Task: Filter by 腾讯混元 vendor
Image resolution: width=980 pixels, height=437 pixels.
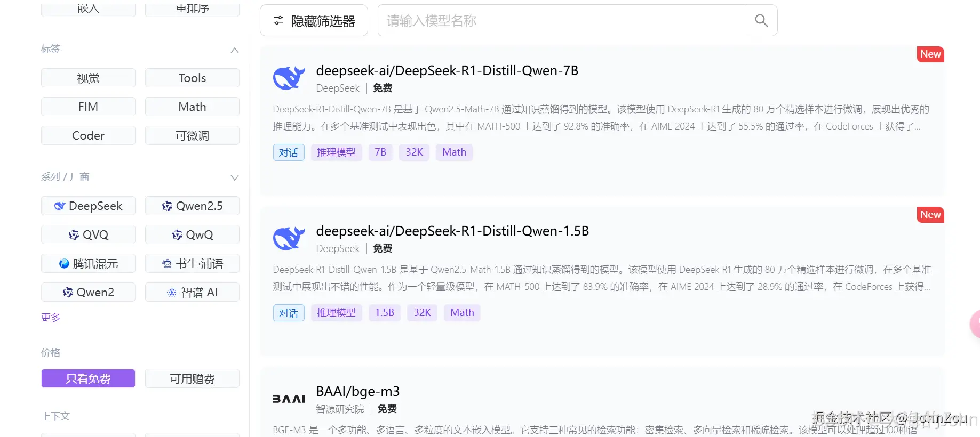Action: click(x=88, y=263)
